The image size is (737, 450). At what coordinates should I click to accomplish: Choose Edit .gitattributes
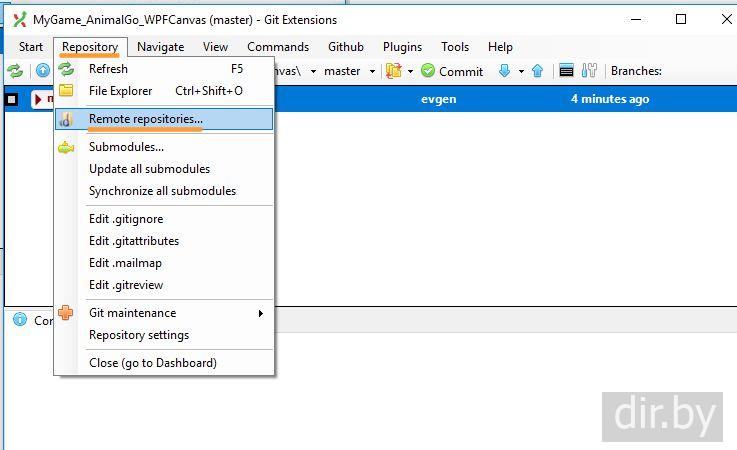point(164,241)
